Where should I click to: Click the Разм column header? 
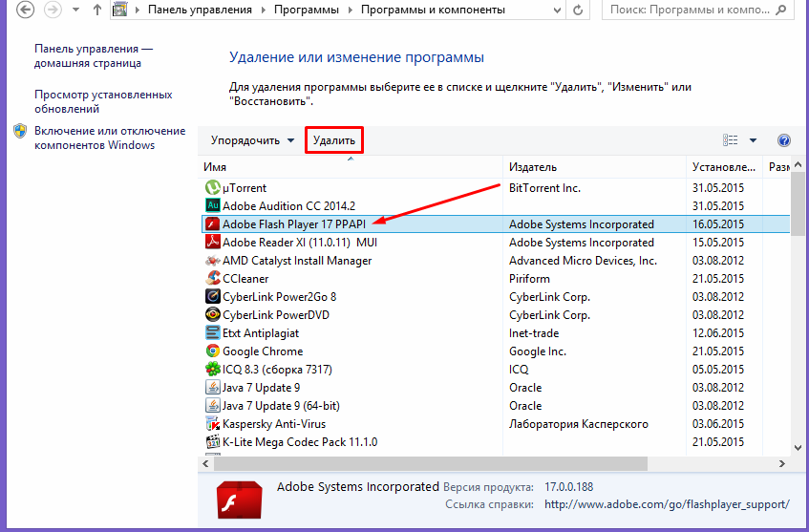777,167
